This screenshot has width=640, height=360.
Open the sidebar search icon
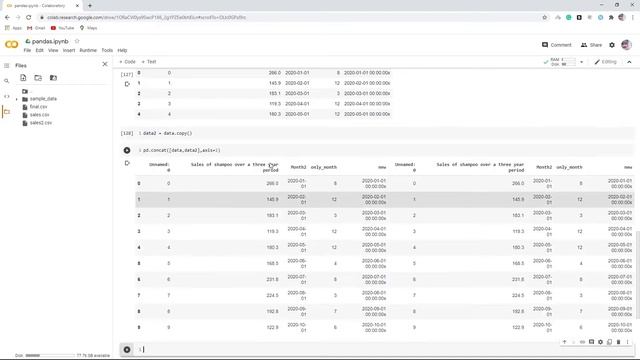coord(7,81)
